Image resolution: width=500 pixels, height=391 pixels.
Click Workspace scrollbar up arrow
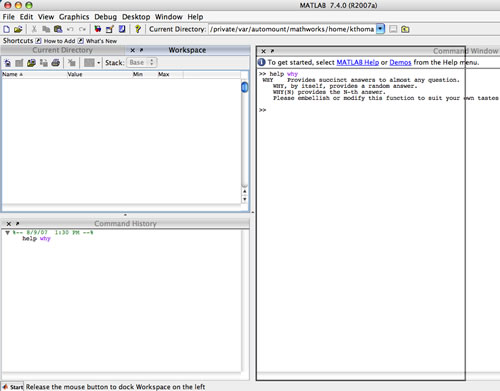point(245,191)
